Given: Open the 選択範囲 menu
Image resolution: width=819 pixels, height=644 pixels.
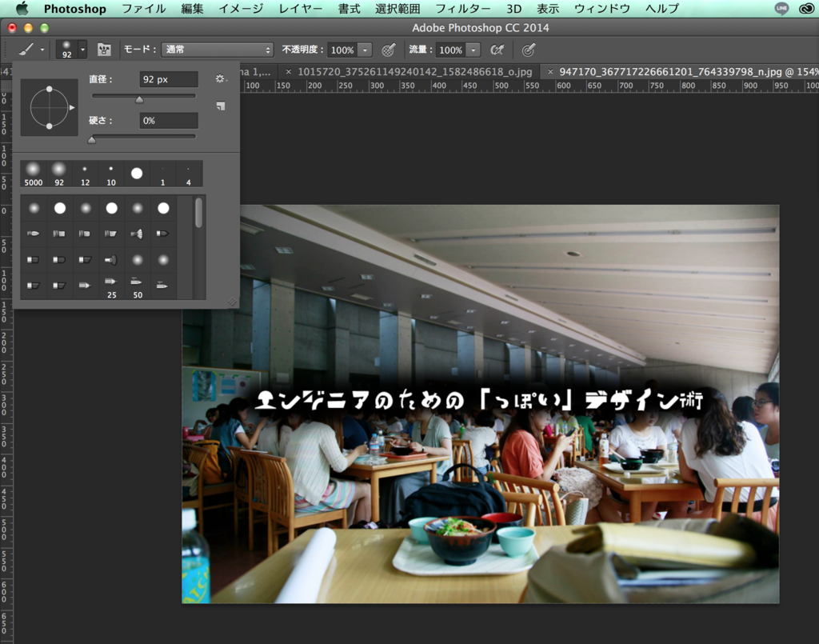Looking at the screenshot, I should point(398,9).
